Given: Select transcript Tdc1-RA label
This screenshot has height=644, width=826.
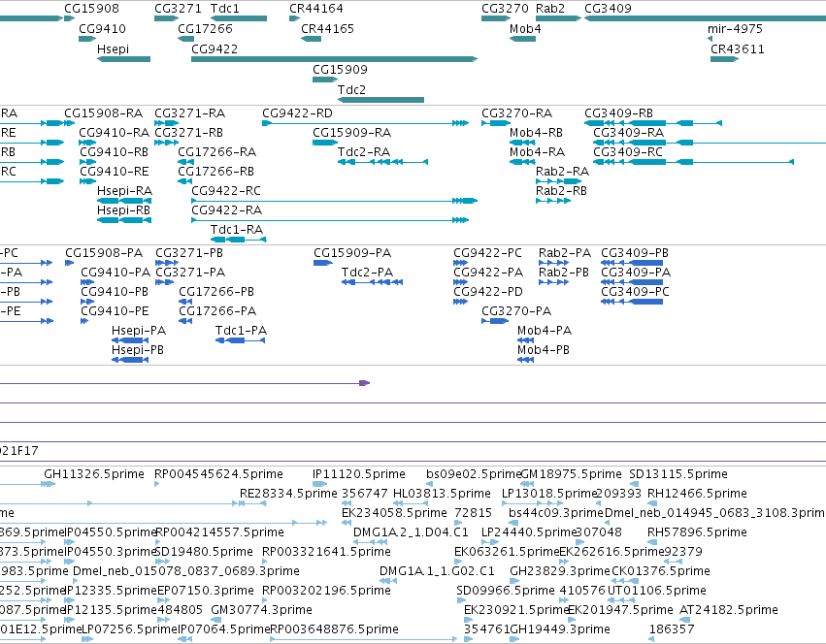Looking at the screenshot, I should [x=237, y=230].
